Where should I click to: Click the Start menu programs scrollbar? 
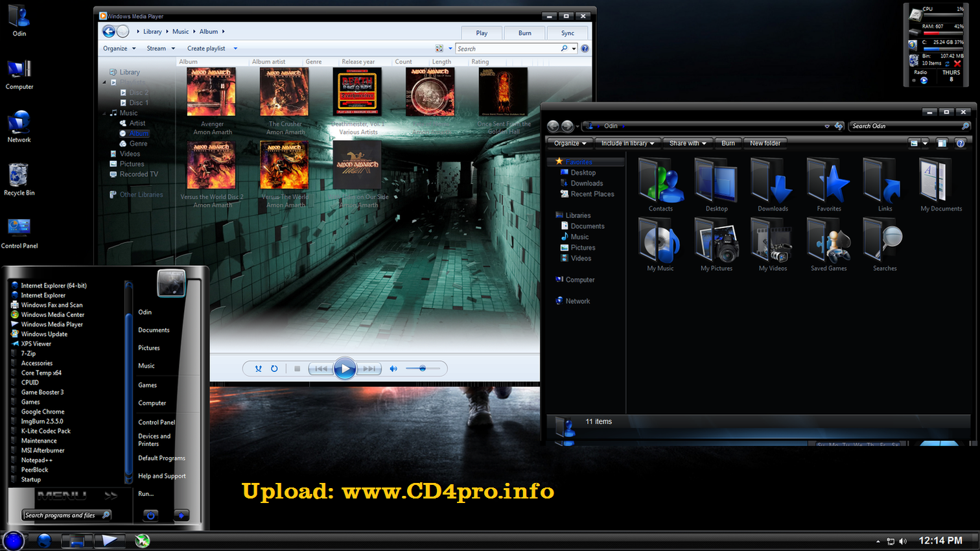point(128,382)
